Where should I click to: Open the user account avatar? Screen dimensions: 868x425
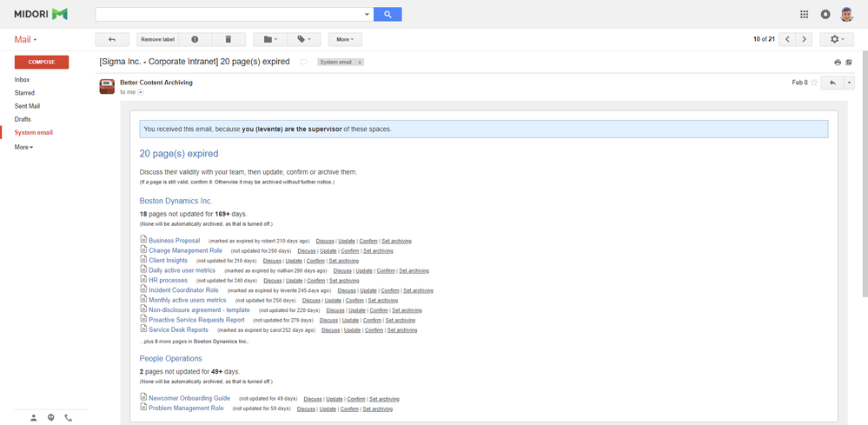[x=846, y=15]
